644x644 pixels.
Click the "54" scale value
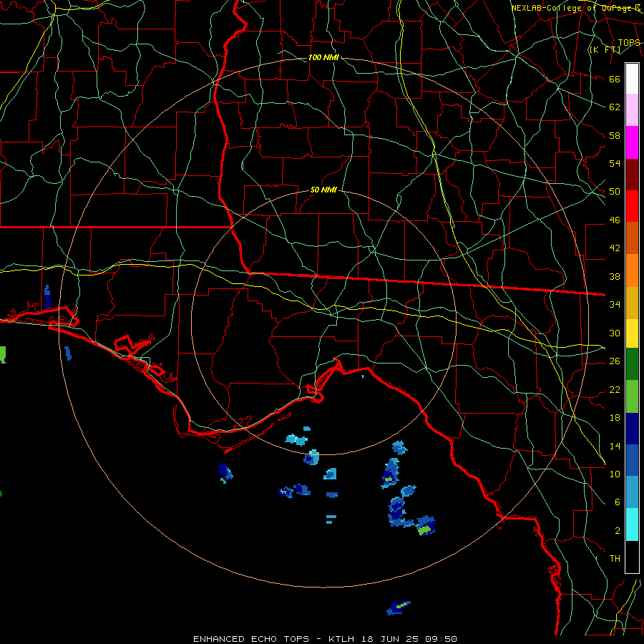615,163
